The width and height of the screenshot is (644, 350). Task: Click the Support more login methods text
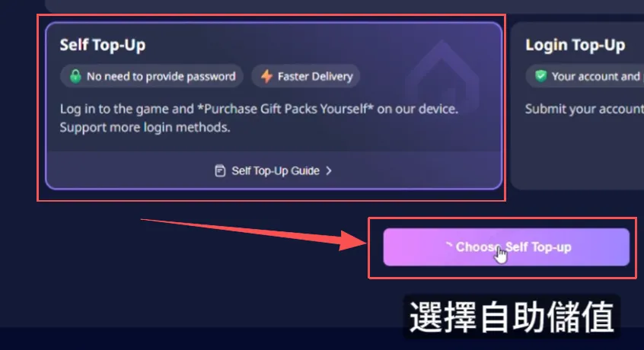(x=145, y=127)
